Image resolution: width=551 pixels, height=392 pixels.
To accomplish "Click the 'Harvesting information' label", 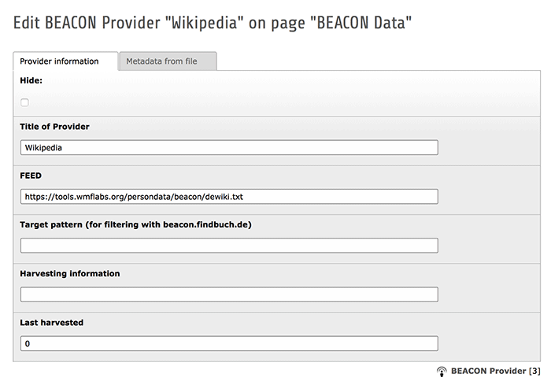I will point(70,274).
